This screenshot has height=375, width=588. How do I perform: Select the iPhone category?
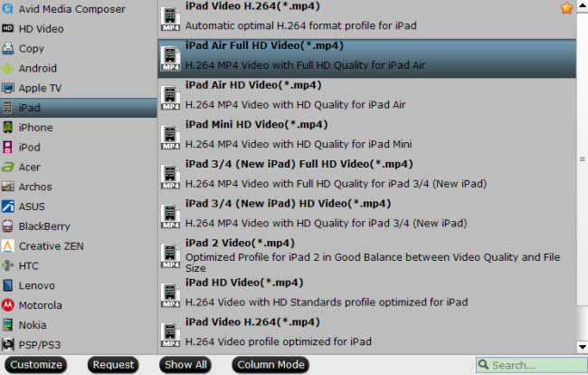pyautogui.click(x=79, y=128)
